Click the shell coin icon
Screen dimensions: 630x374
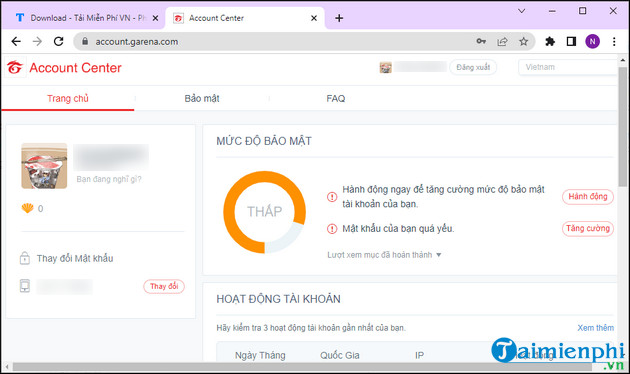[27, 208]
